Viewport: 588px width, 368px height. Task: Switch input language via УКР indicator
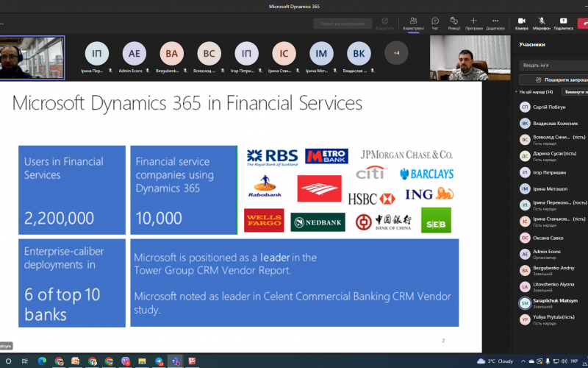[x=574, y=361]
